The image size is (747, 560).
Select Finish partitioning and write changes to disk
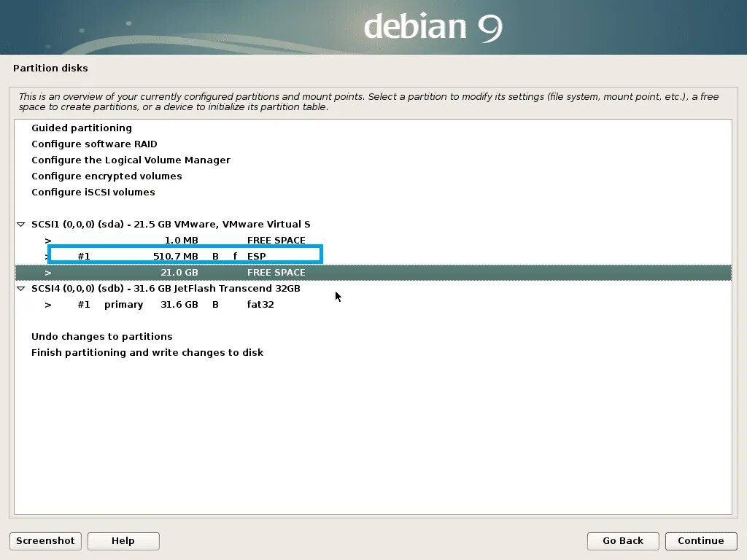147,353
